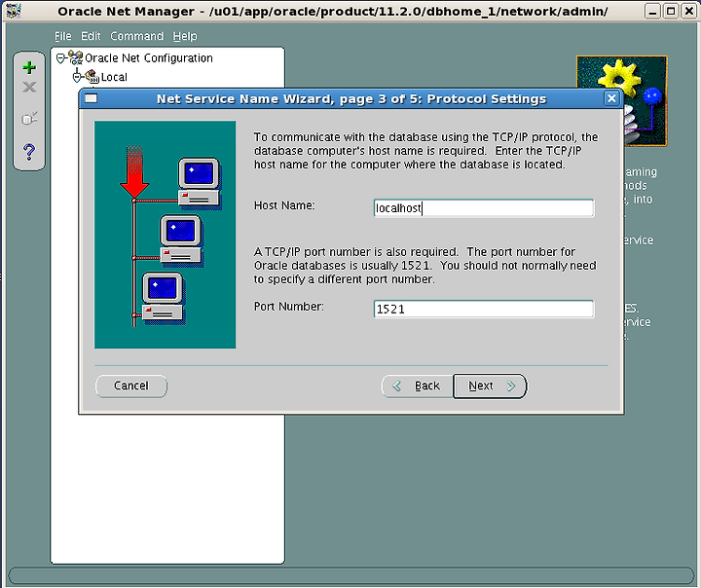Open the Command menu
This screenshot has width=701, height=588.
click(x=137, y=36)
